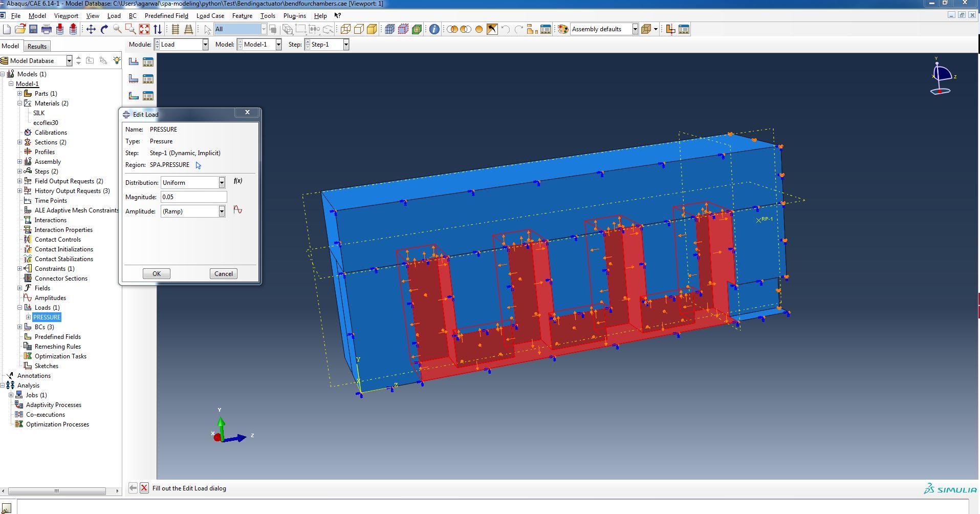Select the Rotate View tool

pos(104,29)
